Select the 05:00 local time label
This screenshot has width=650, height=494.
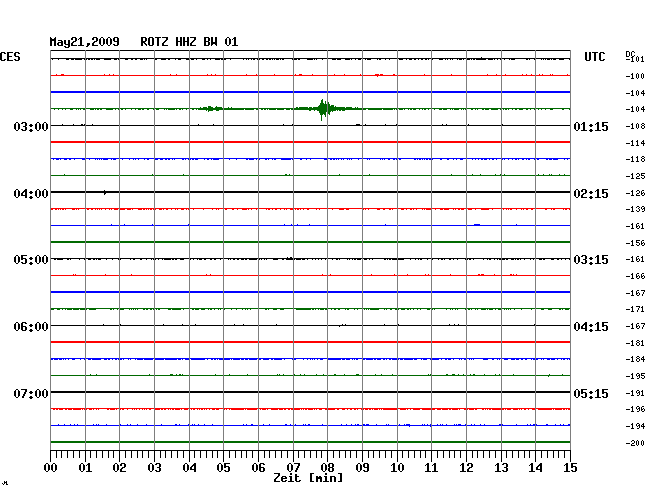31,260
